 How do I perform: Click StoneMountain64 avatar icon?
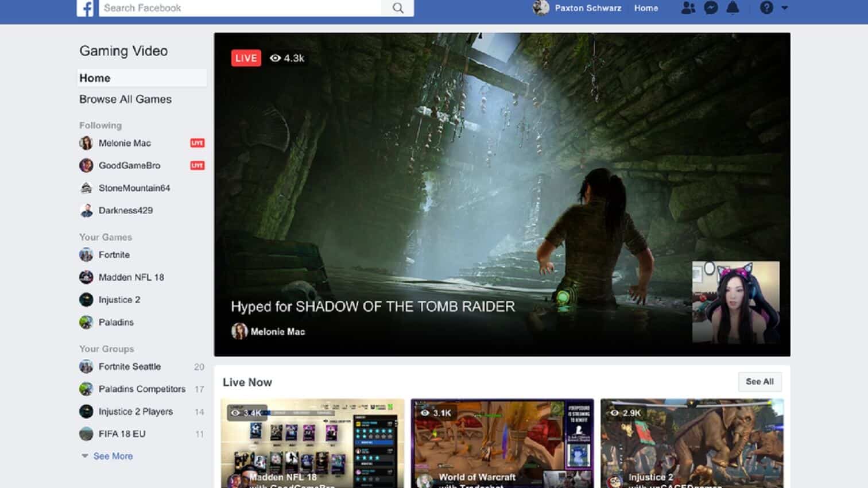pos(86,188)
